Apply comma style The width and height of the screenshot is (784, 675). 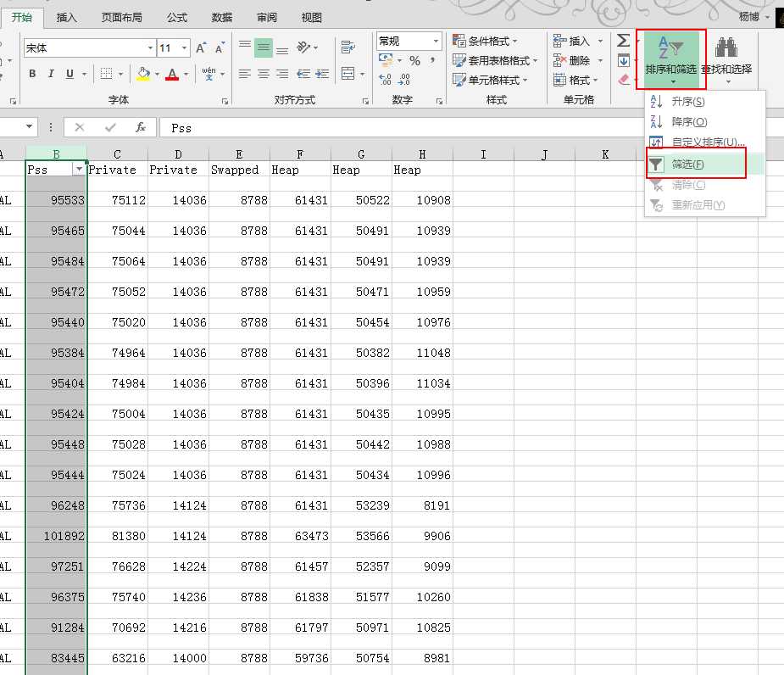click(432, 60)
